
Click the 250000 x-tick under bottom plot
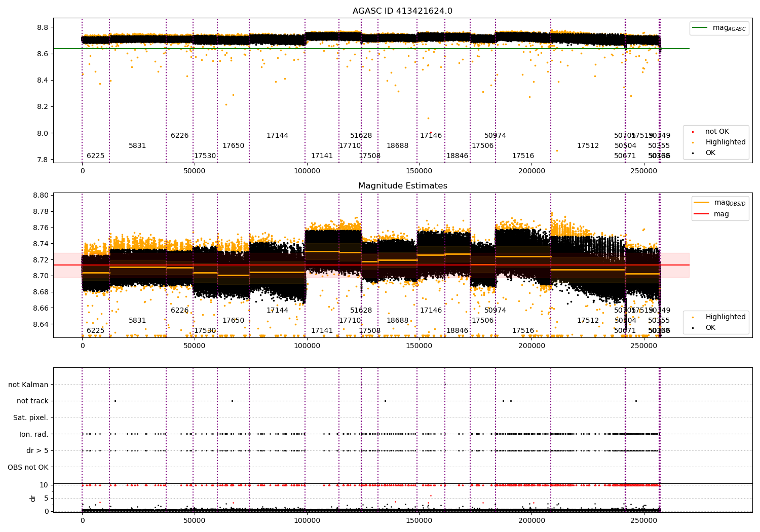[644, 521]
